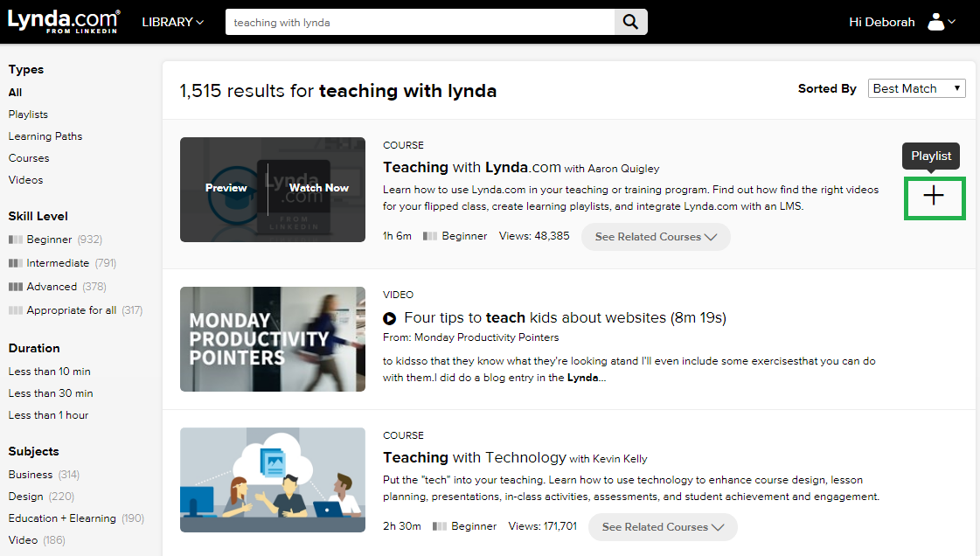Screen dimensions: 980x556
Task: Open Four tips to teach kids video title
Action: 565,318
